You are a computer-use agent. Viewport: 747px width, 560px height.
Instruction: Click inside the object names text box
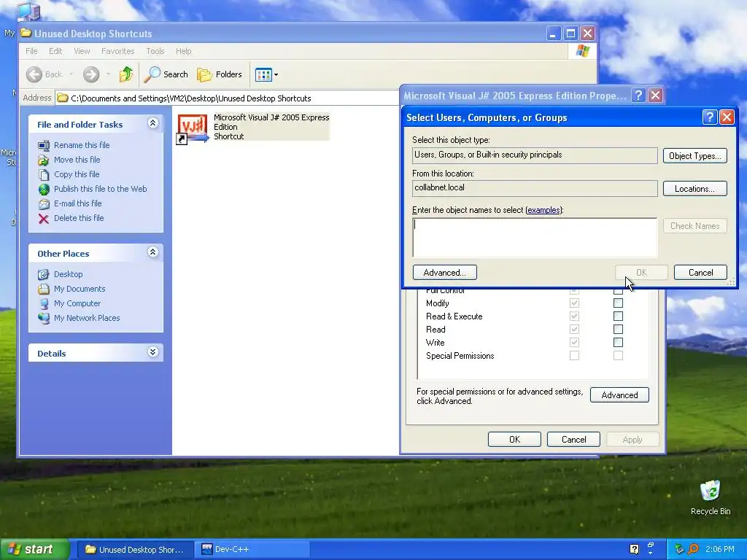pyautogui.click(x=535, y=238)
